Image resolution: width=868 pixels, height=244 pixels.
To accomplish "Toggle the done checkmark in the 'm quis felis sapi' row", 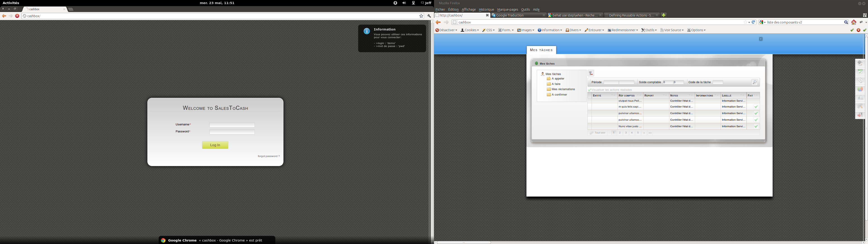I will pyautogui.click(x=756, y=107).
